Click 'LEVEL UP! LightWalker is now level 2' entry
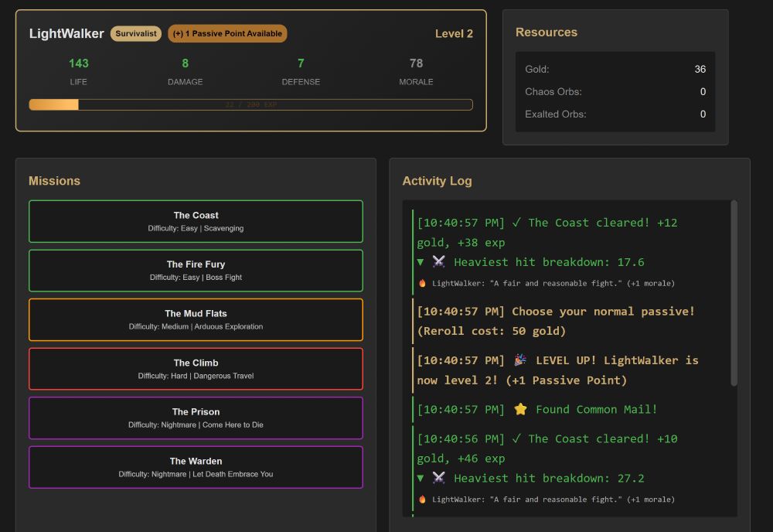 click(x=571, y=370)
